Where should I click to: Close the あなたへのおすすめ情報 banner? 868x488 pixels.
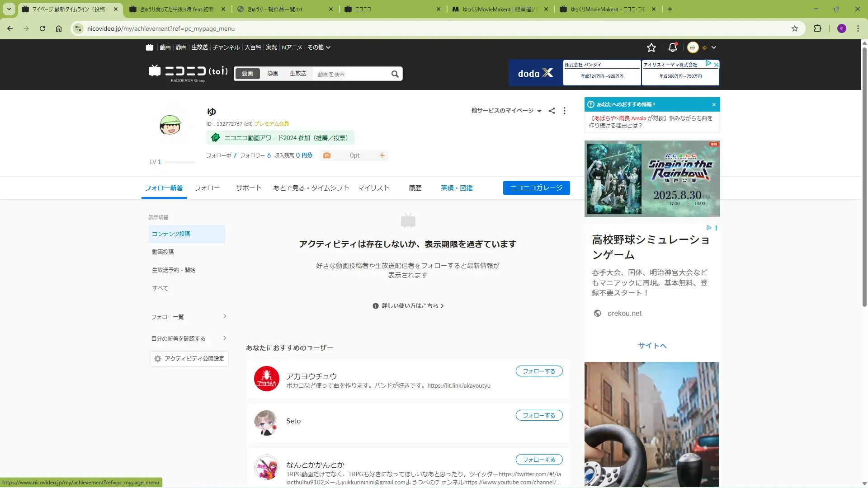(x=714, y=105)
